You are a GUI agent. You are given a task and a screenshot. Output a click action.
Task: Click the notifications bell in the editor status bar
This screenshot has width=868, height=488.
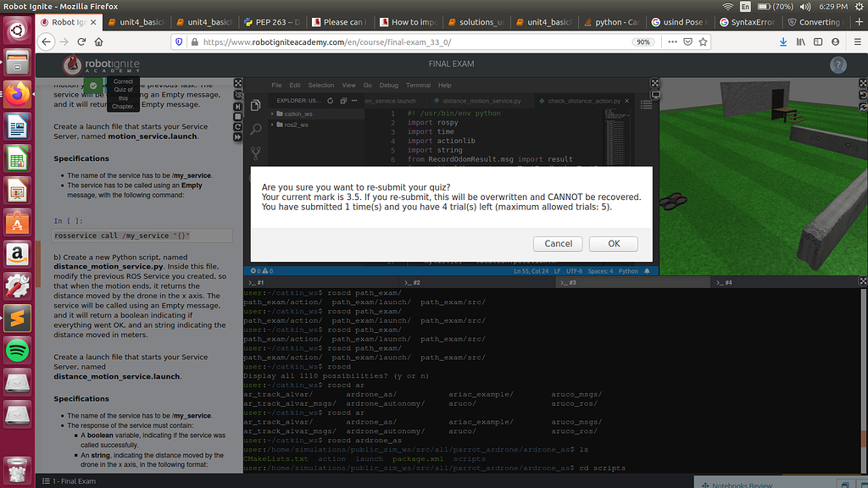[645, 269]
